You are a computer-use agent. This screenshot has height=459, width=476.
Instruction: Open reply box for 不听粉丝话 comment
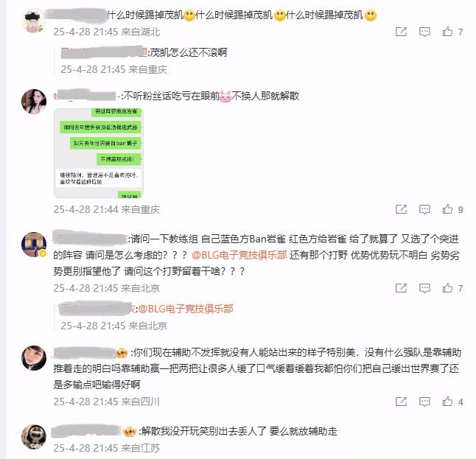424,209
